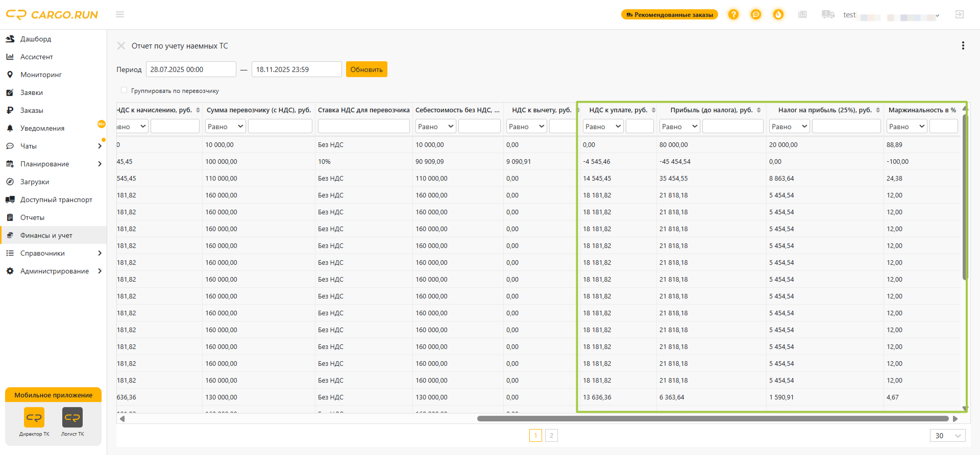Open Равно dropdown for НДС к уплате column
Viewport: 980px width, 455px height.
click(603, 127)
